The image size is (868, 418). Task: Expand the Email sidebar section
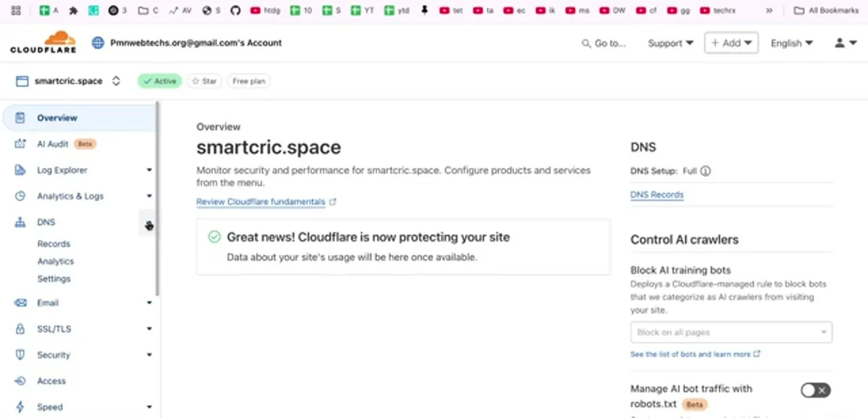point(149,303)
